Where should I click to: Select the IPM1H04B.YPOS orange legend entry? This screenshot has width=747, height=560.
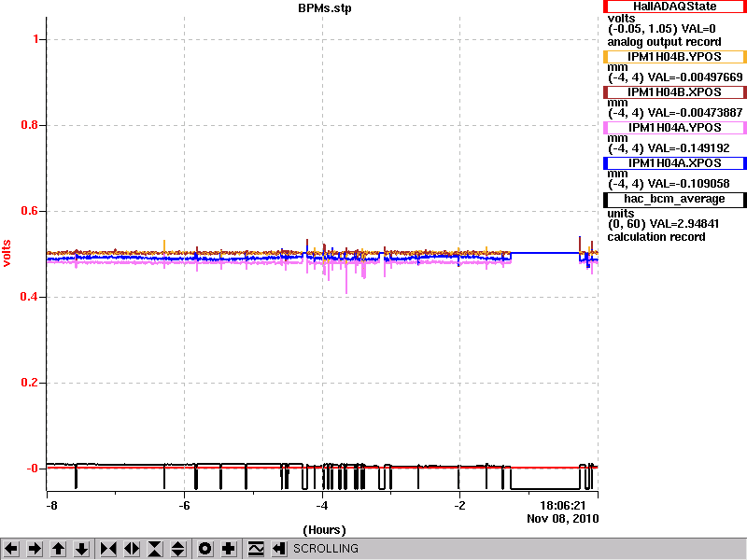click(674, 57)
